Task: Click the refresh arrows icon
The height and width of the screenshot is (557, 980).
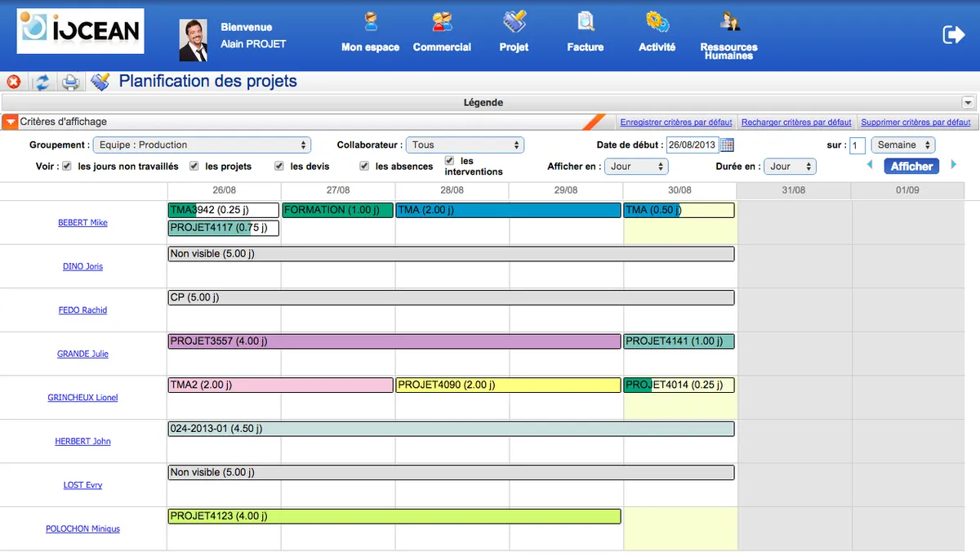Action: click(42, 82)
